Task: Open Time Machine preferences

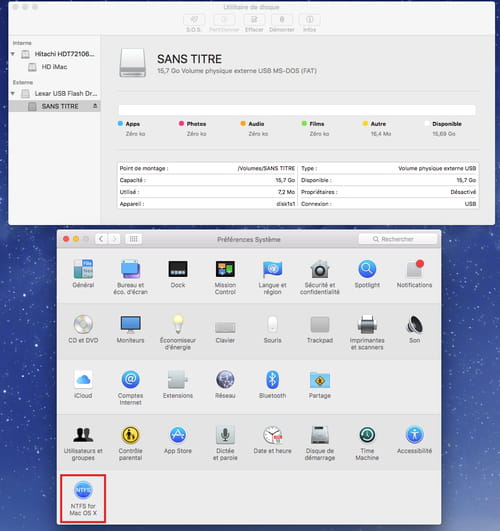Action: coord(367,443)
